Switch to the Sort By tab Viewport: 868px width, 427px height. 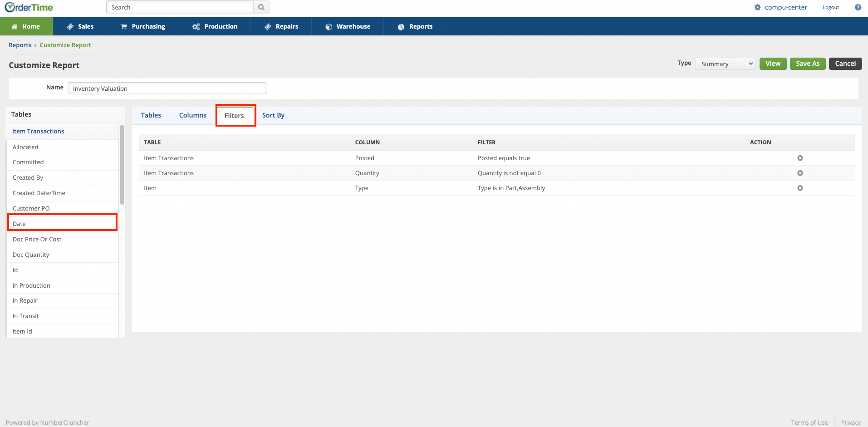point(273,115)
